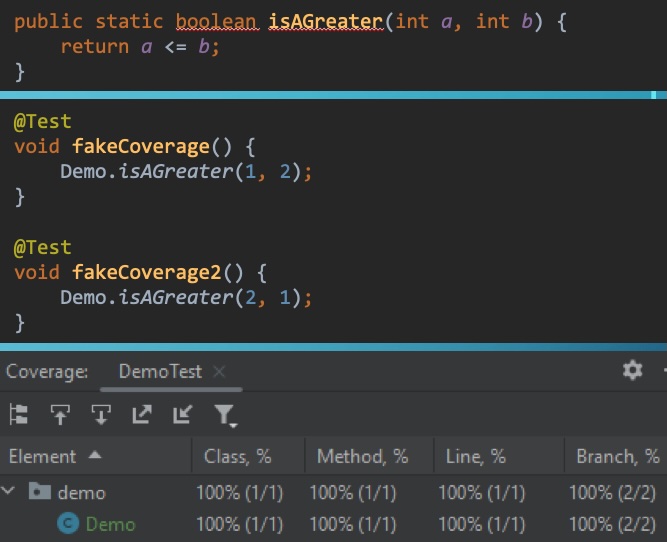Sort by the Element column header
The width and height of the screenshot is (667, 542).
[x=42, y=456]
